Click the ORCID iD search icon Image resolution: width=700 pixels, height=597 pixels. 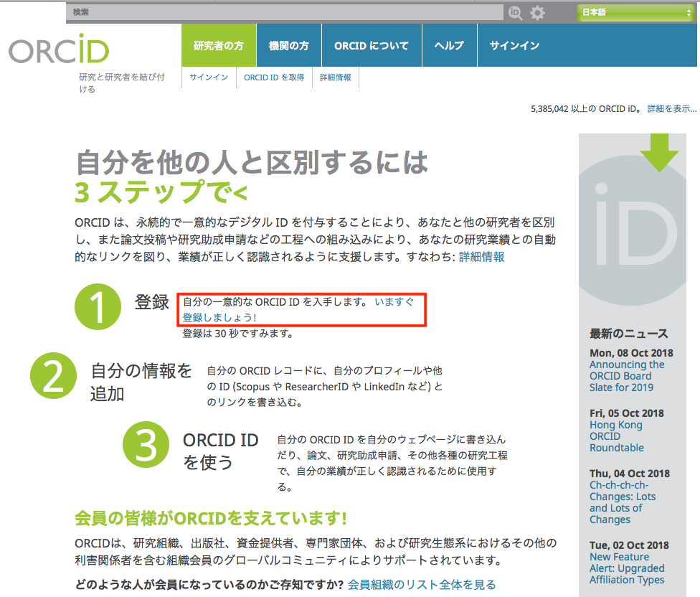tap(515, 13)
